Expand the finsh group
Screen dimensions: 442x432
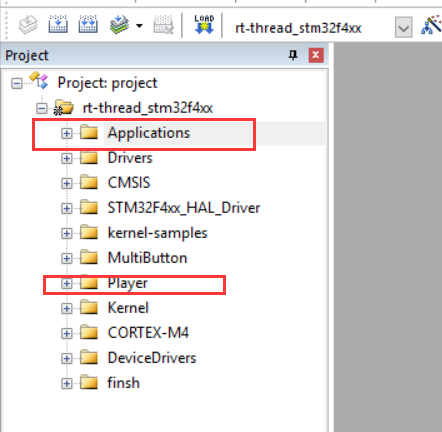tap(67, 383)
